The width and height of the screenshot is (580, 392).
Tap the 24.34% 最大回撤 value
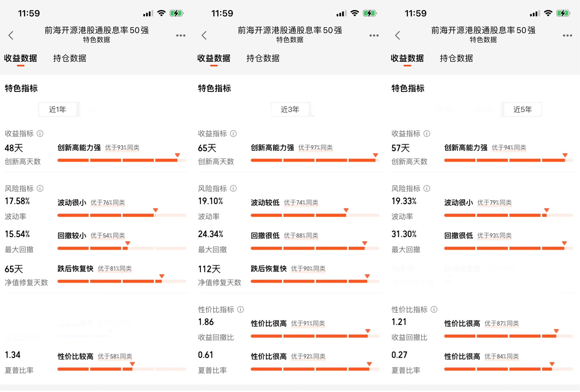tap(211, 234)
